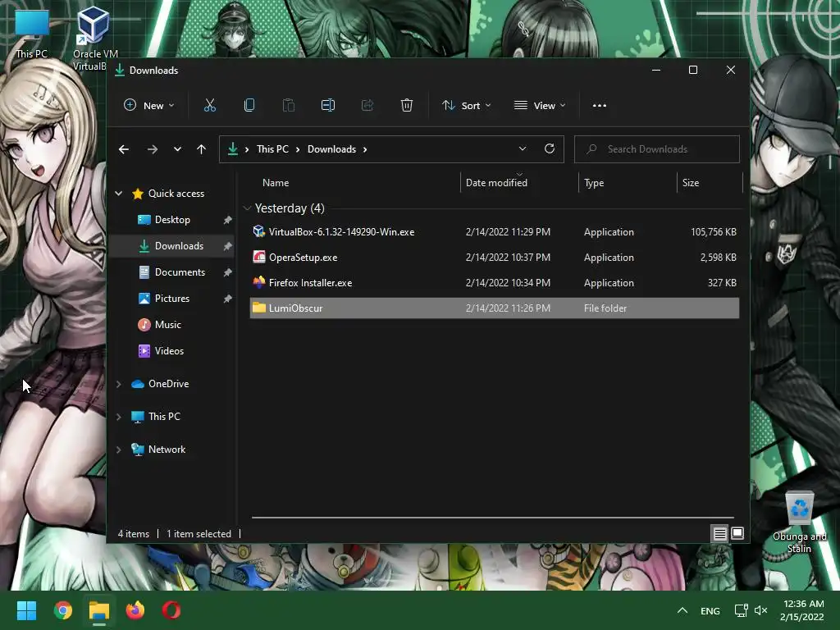
Task: Launch Chrome from the taskbar
Action: click(x=62, y=610)
